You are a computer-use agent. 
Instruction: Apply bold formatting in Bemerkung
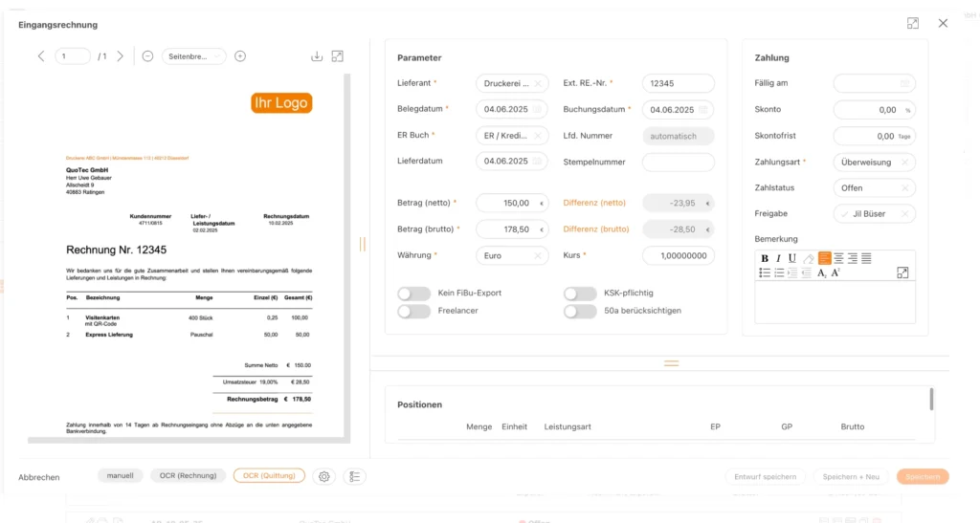(765, 258)
